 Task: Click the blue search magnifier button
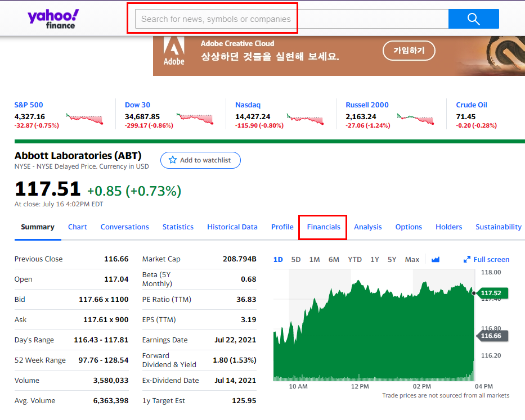pos(473,19)
